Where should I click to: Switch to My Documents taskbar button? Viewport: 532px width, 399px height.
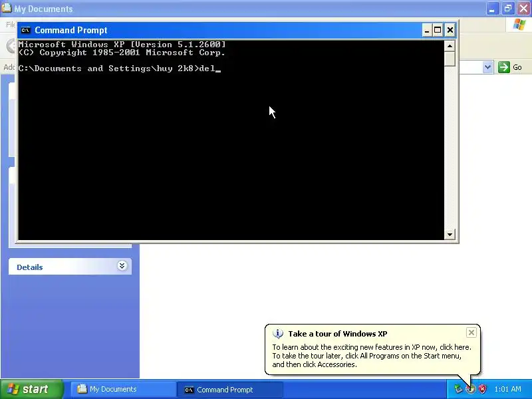122,389
